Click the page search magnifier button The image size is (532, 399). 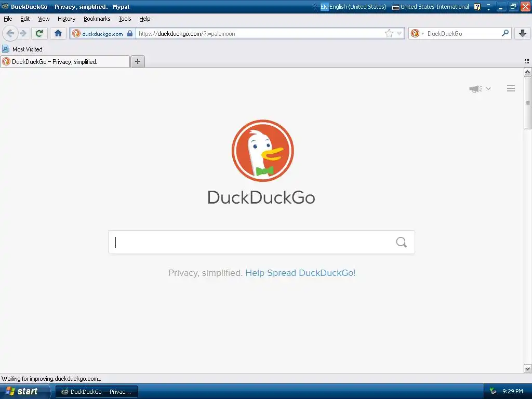point(402,242)
